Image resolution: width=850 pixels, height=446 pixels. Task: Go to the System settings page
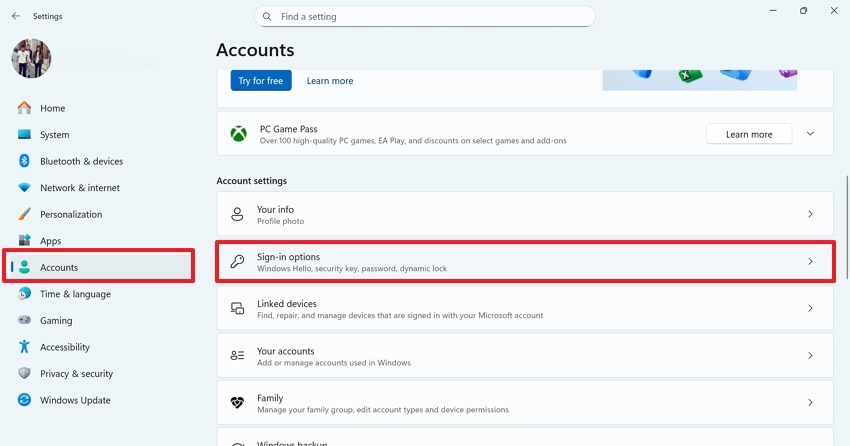coord(54,135)
